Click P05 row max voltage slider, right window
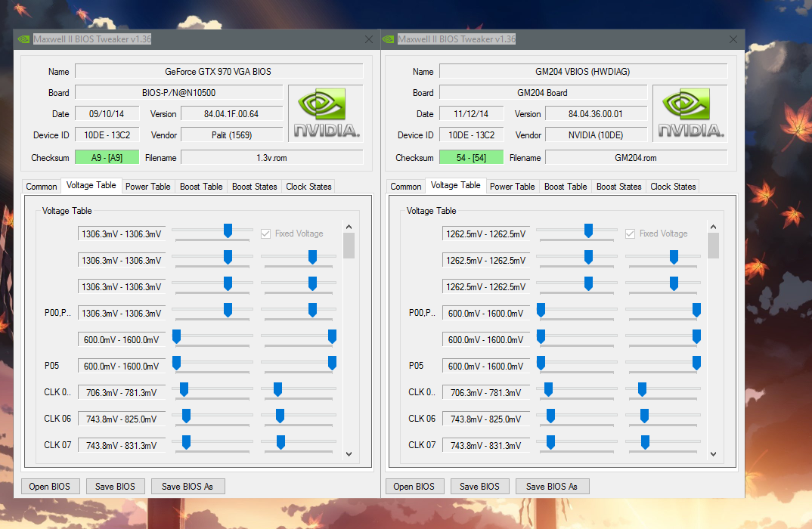This screenshot has width=812, height=529. [696, 363]
